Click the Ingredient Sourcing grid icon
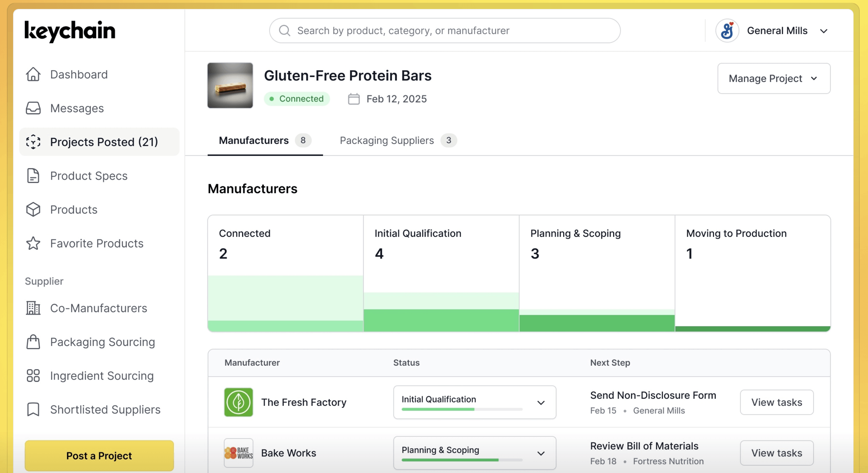 point(33,376)
